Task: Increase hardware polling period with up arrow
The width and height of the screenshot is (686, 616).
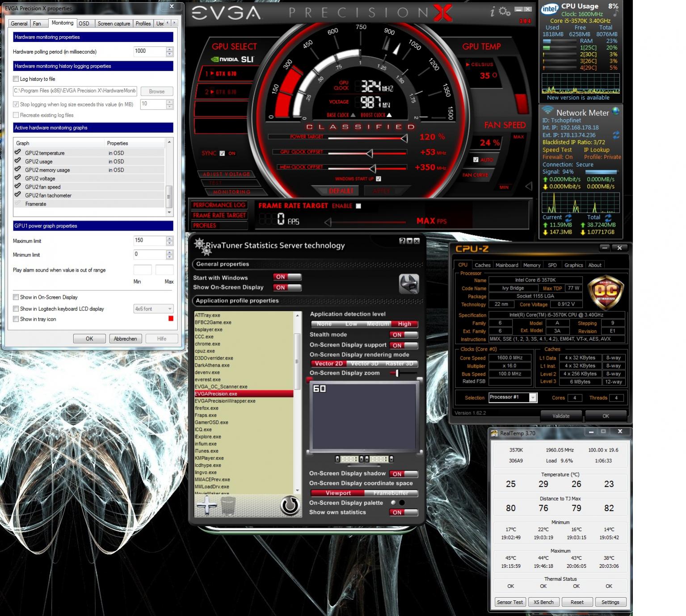Action: coord(169,49)
